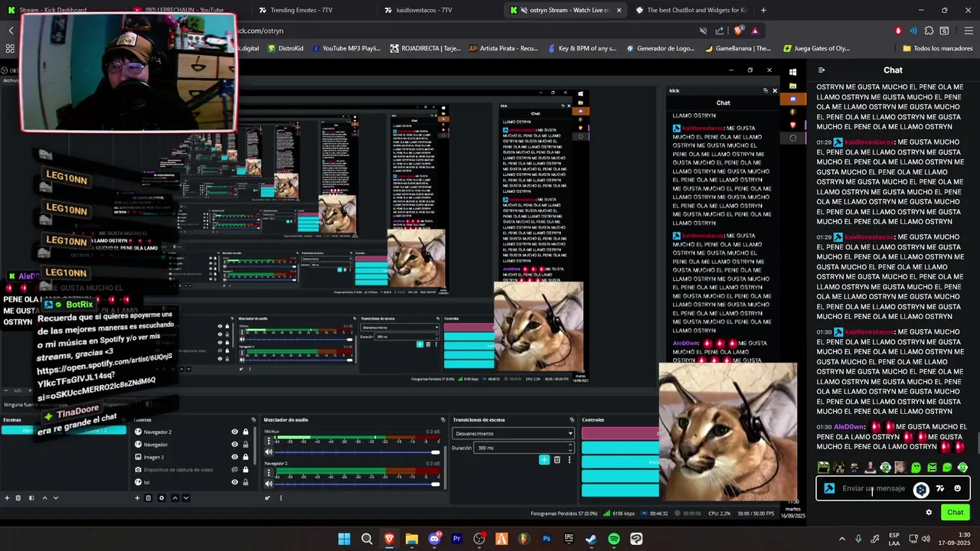Click the moderator hammer badge in chat input
Image resolution: width=980 pixels, height=551 pixels.
pyautogui.click(x=829, y=488)
